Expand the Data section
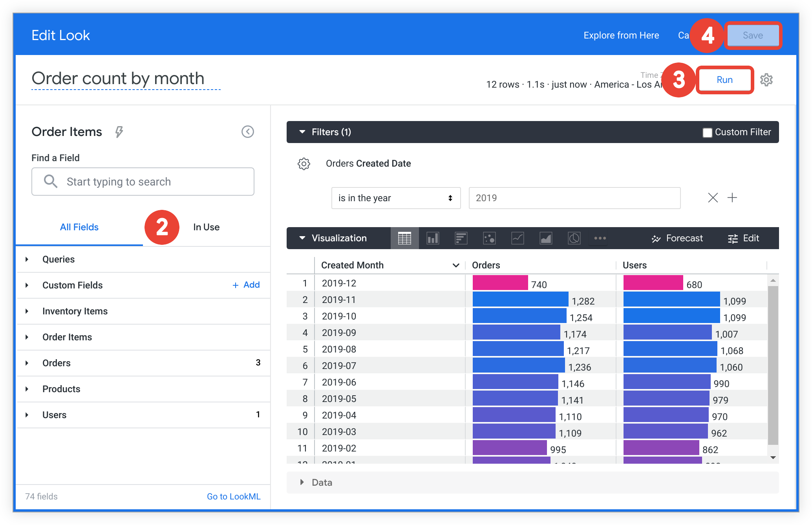This screenshot has height=525, width=812. point(302,482)
